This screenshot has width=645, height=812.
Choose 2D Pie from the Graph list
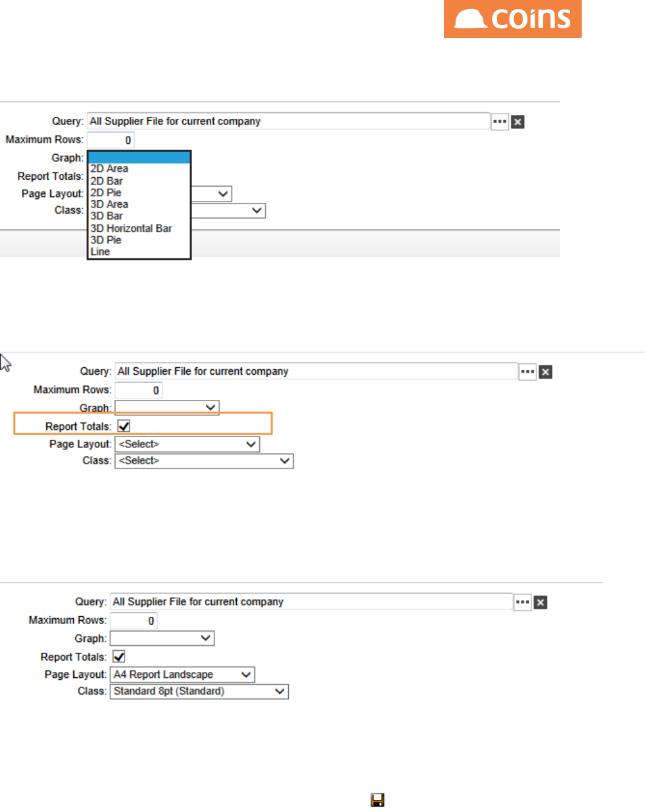coord(106,193)
